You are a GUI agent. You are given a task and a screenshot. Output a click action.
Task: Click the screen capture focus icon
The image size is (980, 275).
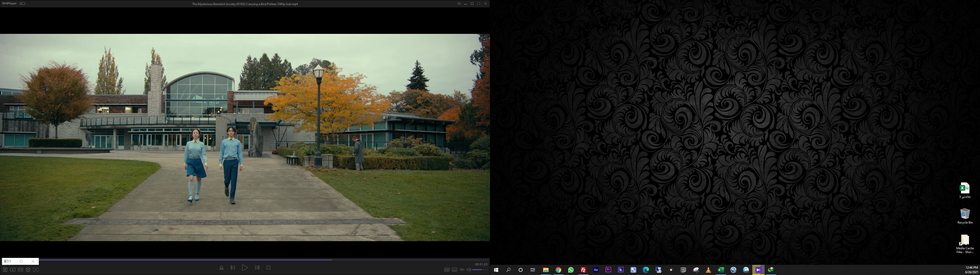click(36, 270)
